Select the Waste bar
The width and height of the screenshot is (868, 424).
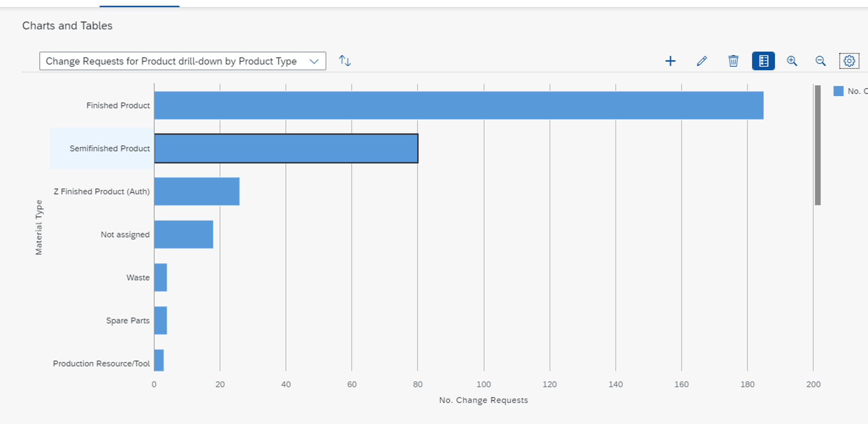point(161,278)
